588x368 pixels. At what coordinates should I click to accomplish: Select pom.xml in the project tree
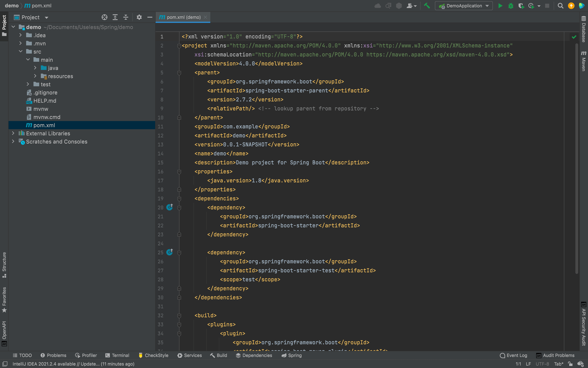[x=82, y=125]
